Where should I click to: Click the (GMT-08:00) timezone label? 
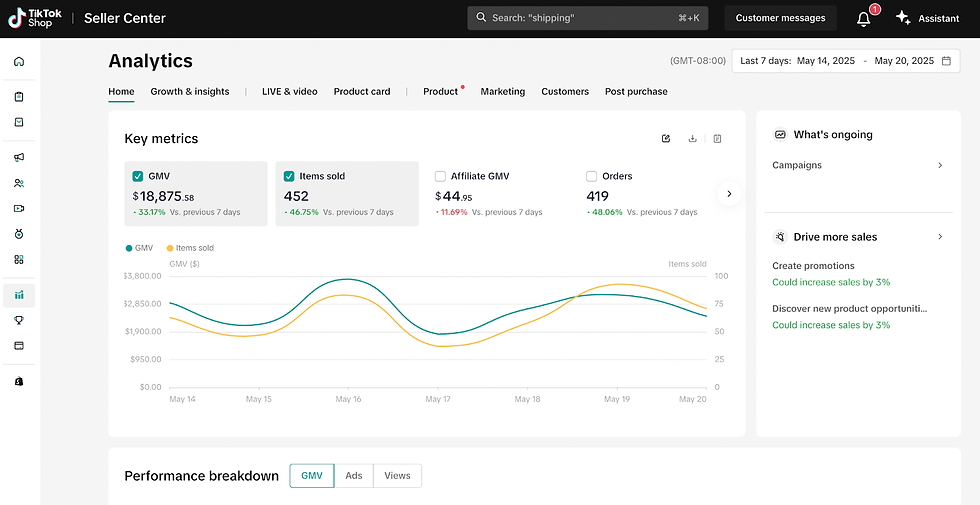(698, 61)
